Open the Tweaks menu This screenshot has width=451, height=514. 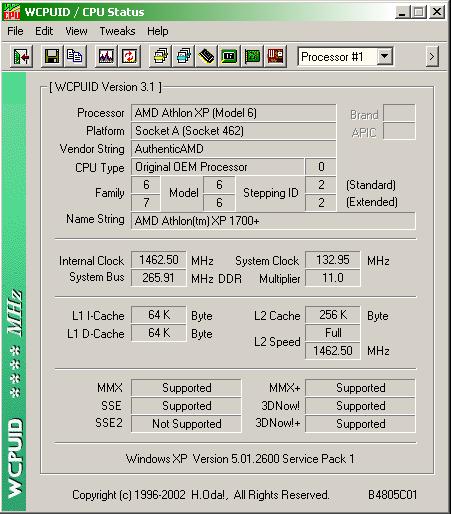click(117, 31)
